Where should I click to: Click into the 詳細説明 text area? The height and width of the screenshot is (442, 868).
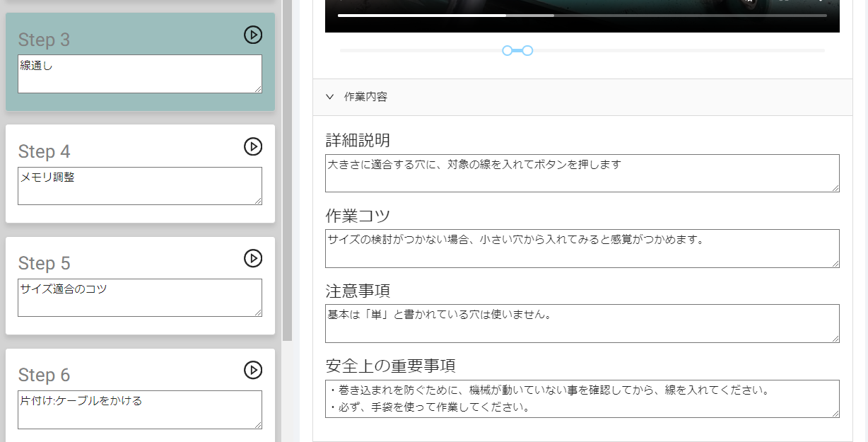coord(581,173)
